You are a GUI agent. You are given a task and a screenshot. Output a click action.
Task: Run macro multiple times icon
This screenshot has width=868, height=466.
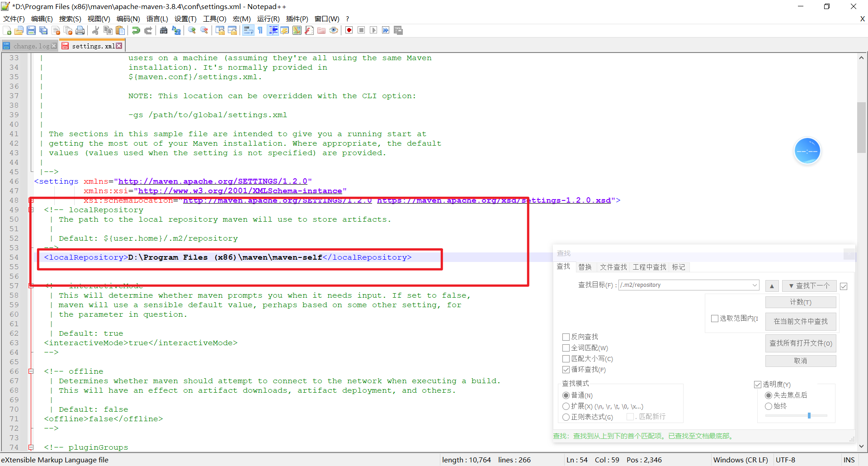386,30
